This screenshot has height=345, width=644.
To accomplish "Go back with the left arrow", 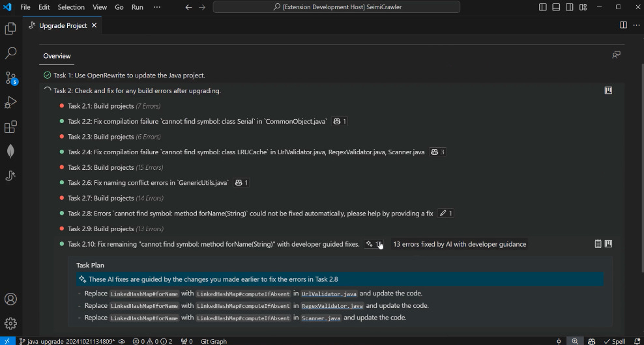I will 188,7.
